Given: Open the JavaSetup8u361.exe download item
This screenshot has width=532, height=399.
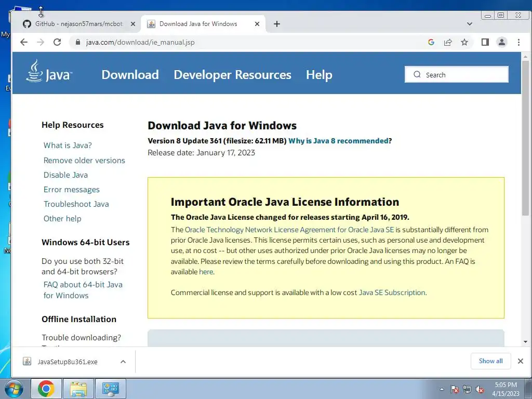Looking at the screenshot, I should point(68,362).
